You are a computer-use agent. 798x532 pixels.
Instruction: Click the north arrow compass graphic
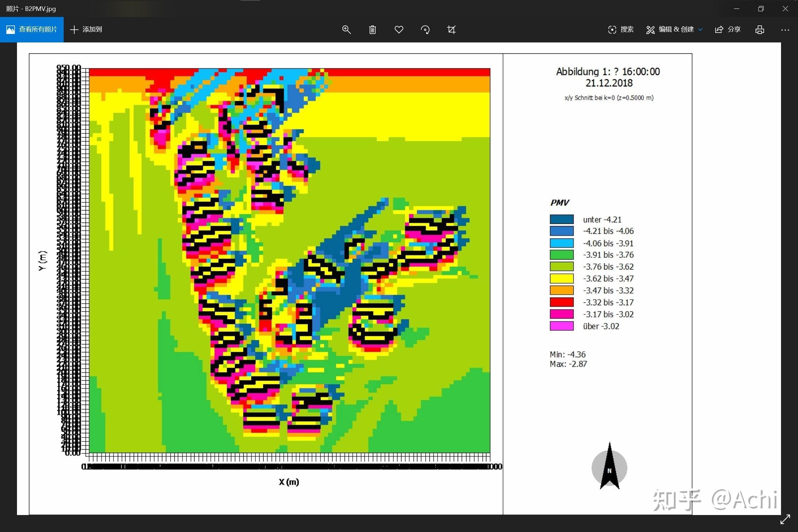click(x=609, y=467)
